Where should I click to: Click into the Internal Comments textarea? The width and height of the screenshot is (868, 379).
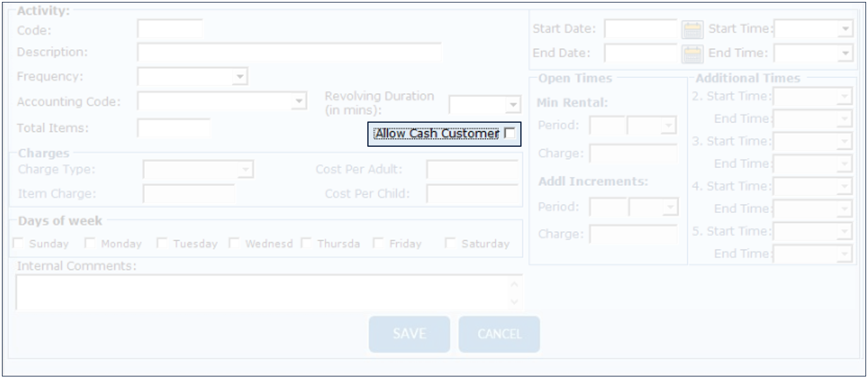pyautogui.click(x=262, y=293)
